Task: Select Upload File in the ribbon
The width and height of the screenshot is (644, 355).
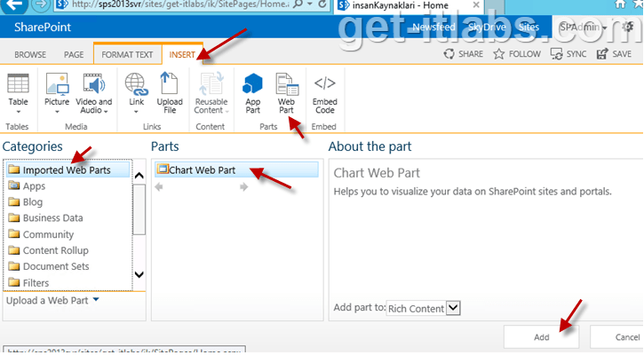Action: pyautogui.click(x=169, y=83)
